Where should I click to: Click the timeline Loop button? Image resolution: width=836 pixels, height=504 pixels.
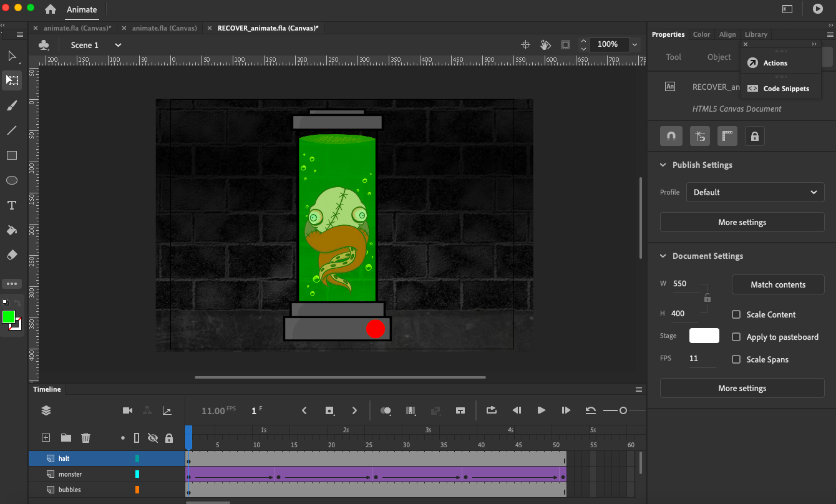click(x=492, y=410)
